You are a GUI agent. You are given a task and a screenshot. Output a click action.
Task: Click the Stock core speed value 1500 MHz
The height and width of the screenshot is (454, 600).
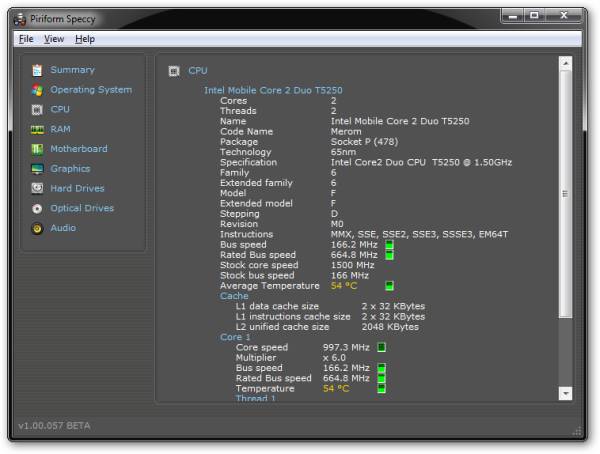(352, 265)
